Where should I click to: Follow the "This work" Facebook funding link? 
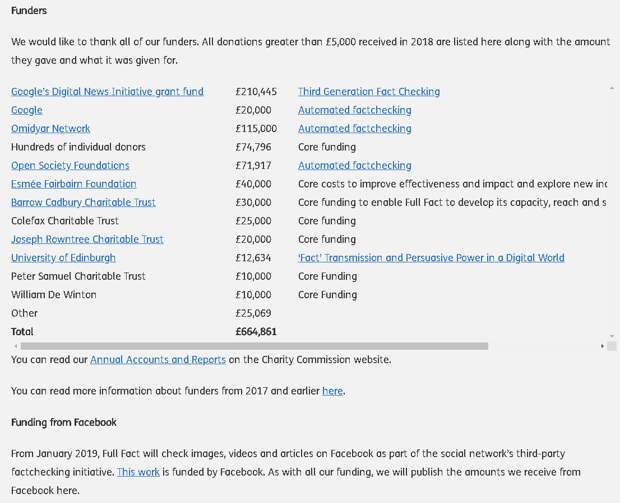[x=137, y=472]
